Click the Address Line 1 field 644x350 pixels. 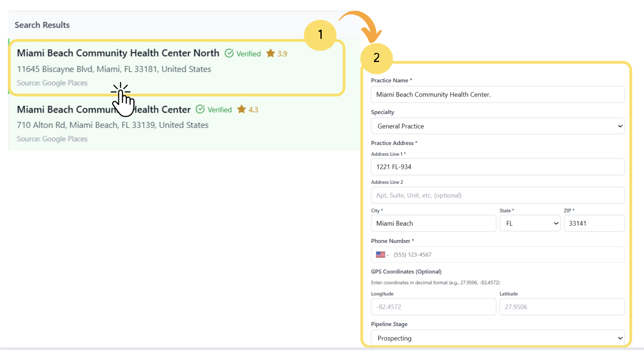click(x=497, y=167)
